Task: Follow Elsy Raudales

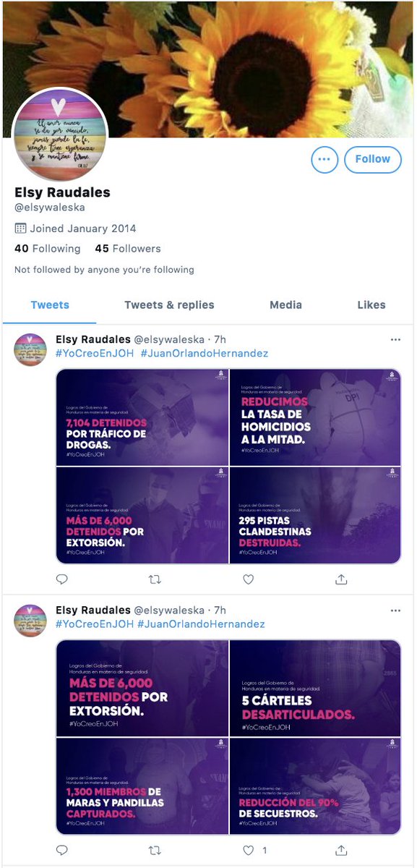Action: (x=373, y=159)
